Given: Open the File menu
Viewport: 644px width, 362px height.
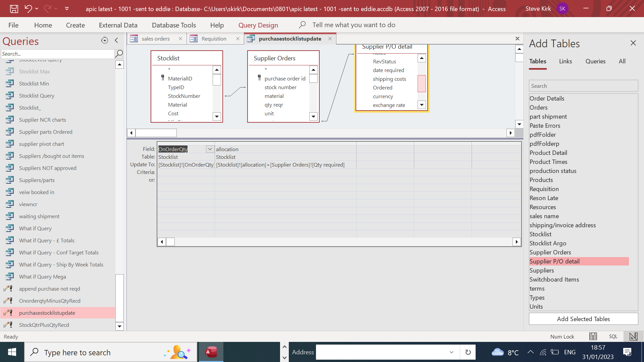Looking at the screenshot, I should coord(13,25).
